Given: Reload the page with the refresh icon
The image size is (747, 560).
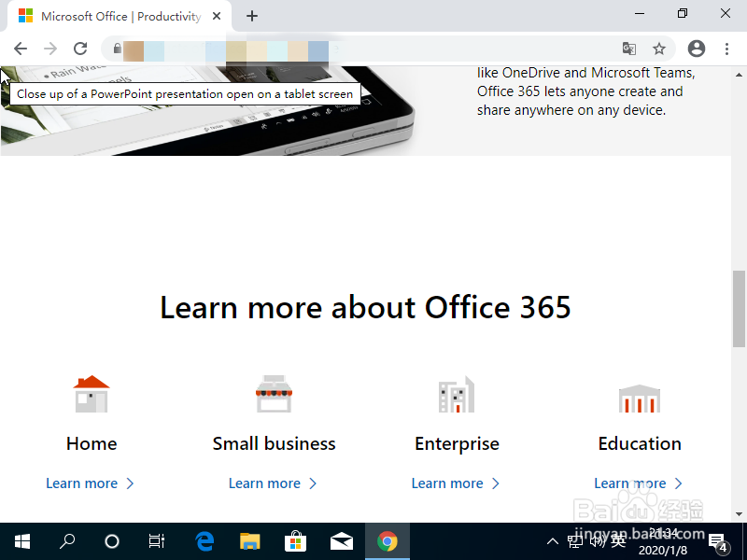Looking at the screenshot, I should [80, 49].
